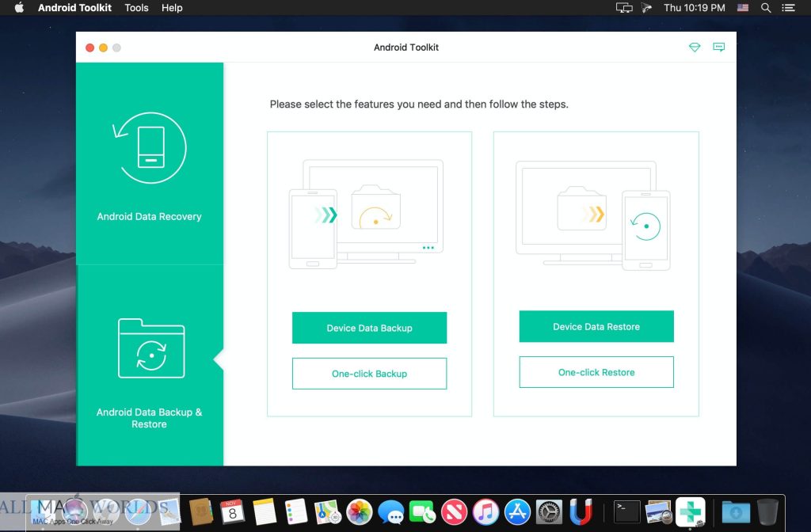Image resolution: width=811 pixels, height=532 pixels.
Task: Click the phone recovery circular arrow icon
Action: 150,148
